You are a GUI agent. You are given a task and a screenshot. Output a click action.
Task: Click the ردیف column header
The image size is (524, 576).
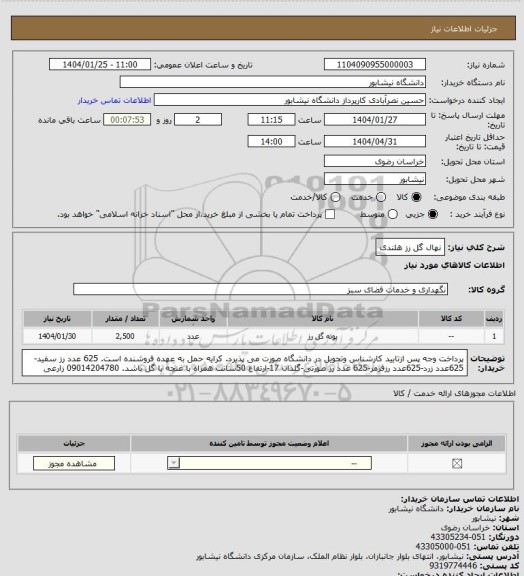494,319
